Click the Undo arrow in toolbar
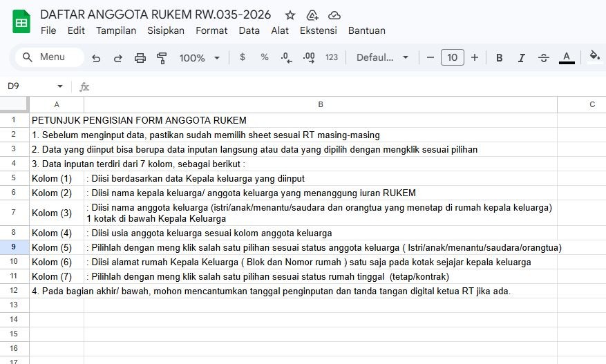This screenshot has width=606, height=364. pos(96,58)
